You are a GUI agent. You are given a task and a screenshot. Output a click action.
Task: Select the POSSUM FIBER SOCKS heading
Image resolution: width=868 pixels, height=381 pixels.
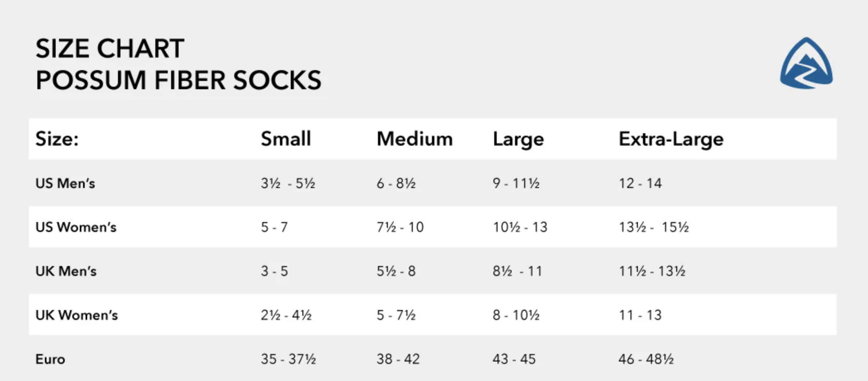tap(179, 80)
